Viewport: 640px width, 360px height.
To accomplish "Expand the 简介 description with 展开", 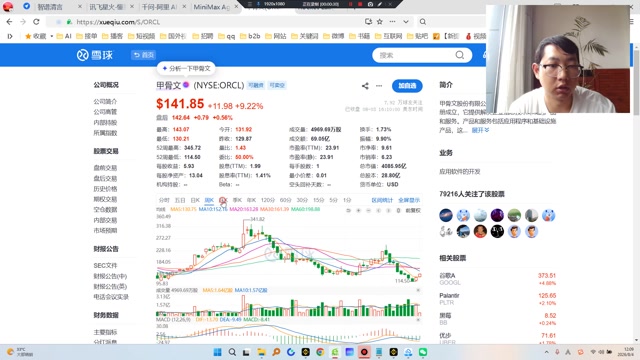I will (x=480, y=130).
